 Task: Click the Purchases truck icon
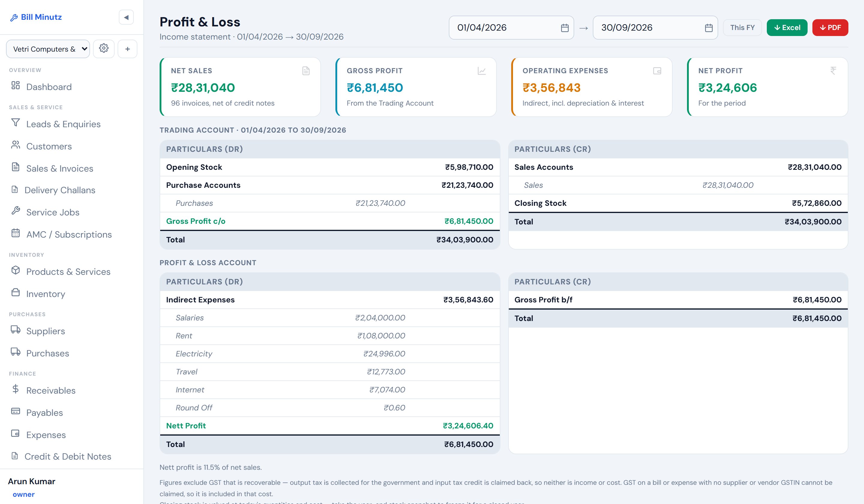pos(15,352)
